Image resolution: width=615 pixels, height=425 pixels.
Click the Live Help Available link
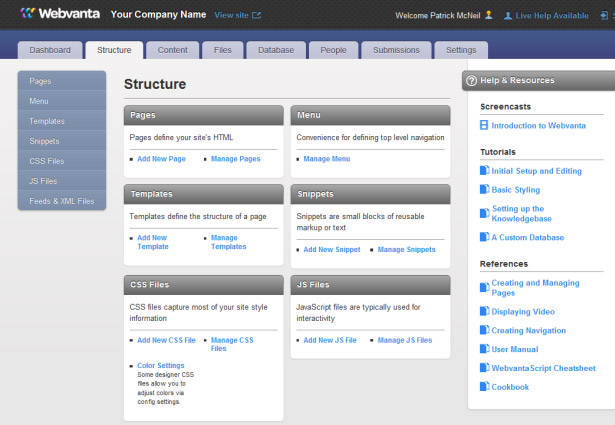pyautogui.click(x=552, y=16)
